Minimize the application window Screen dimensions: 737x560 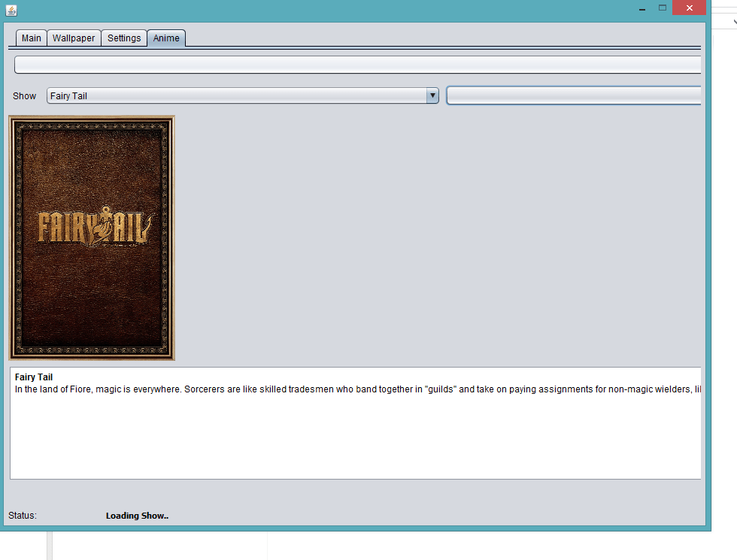point(642,8)
